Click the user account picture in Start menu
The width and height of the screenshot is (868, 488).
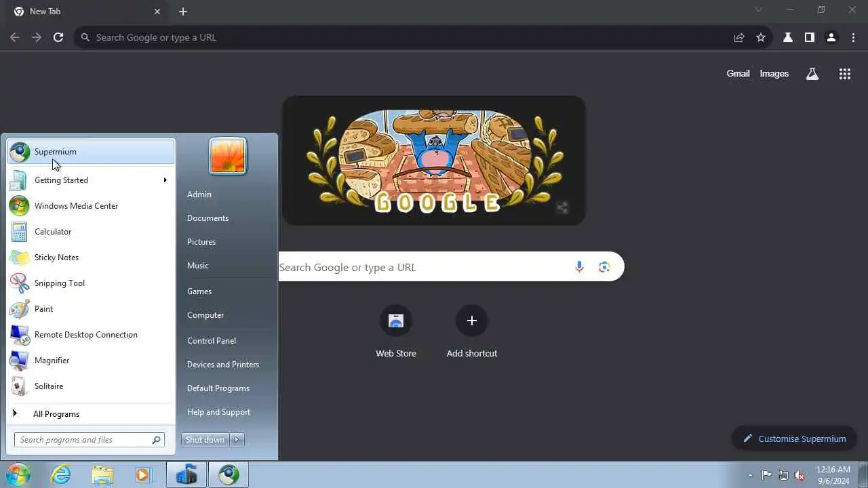228,156
